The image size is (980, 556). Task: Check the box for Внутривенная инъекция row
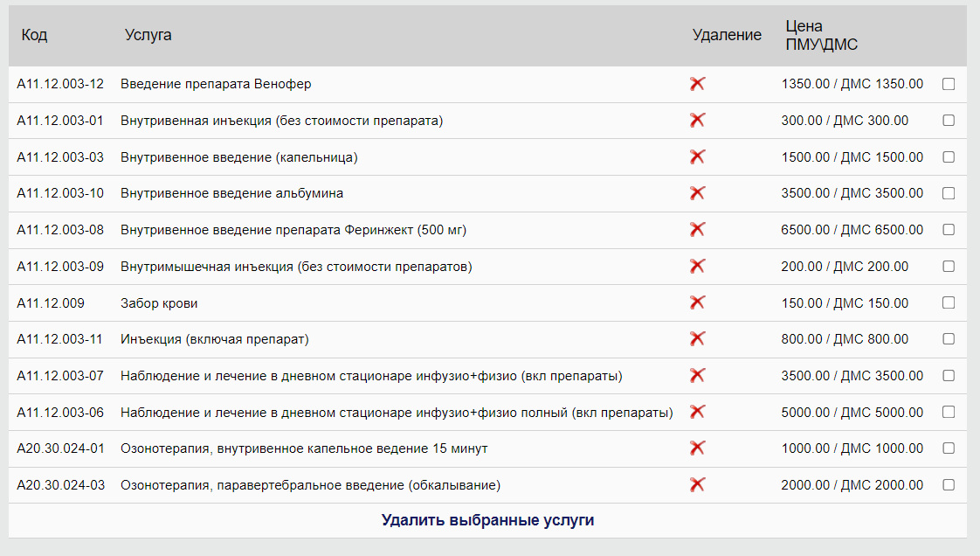[x=949, y=121]
